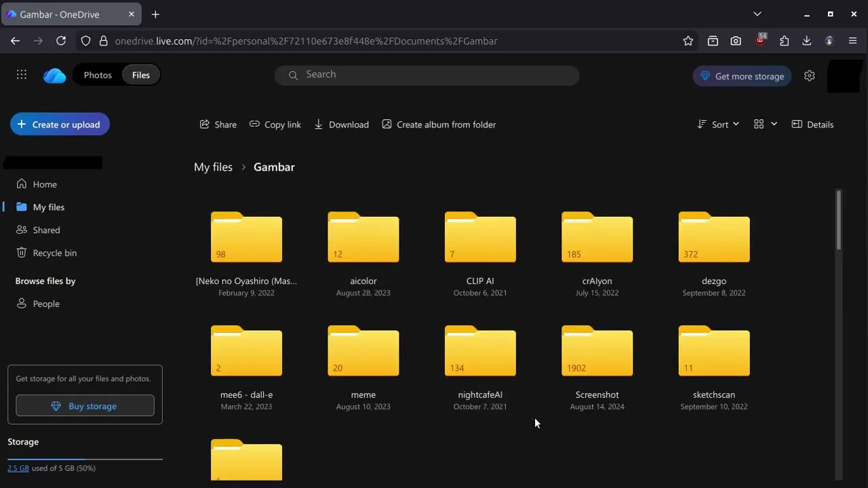Open the browser extensions puzzle icon
Viewport: 868px width, 488px height.
[x=785, y=41]
